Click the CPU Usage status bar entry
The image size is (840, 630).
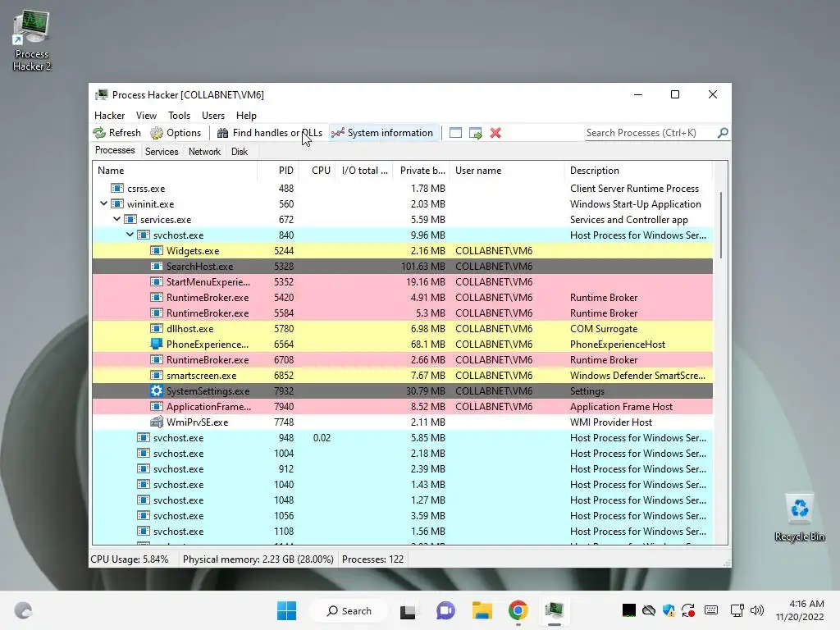coord(129,559)
